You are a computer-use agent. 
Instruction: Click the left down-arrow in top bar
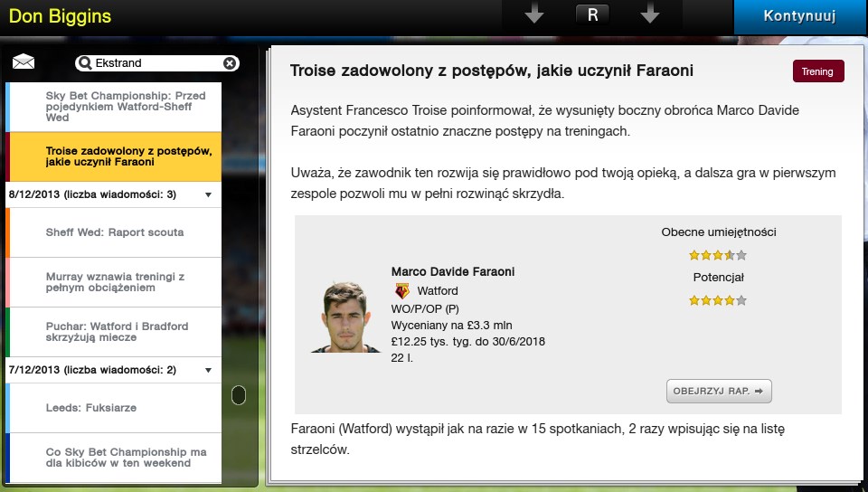point(534,15)
